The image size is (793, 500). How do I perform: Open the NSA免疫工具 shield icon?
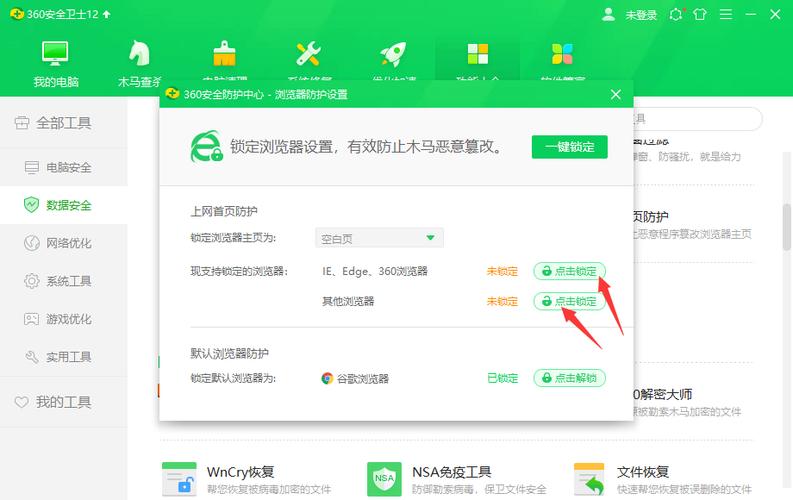click(x=384, y=478)
